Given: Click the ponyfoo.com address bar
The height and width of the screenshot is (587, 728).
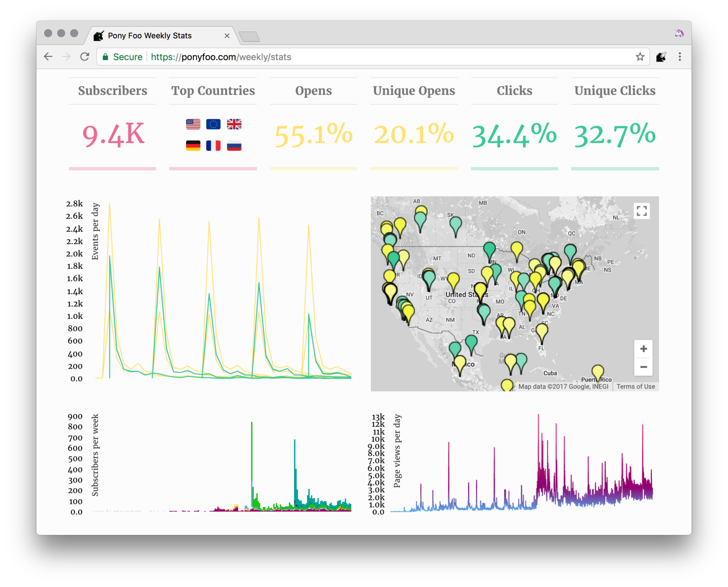Looking at the screenshot, I should pyautogui.click(x=364, y=57).
